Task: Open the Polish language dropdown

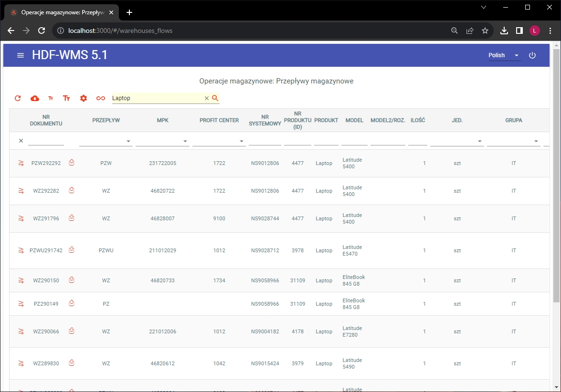Action: pyautogui.click(x=504, y=55)
